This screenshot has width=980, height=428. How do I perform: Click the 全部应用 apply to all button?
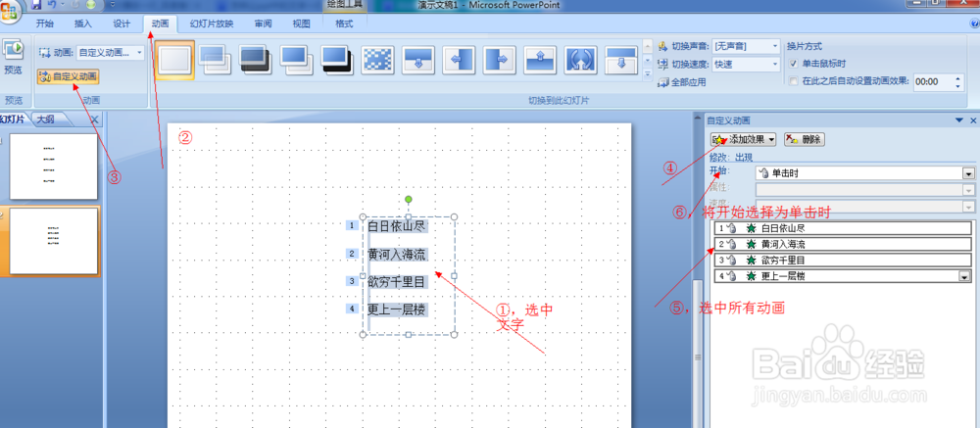tap(682, 82)
